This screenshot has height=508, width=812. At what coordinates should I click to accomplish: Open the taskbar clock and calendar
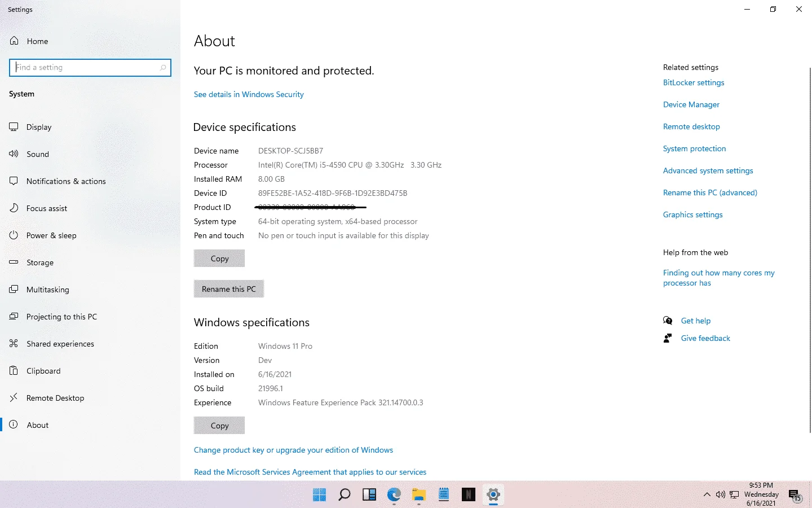(x=761, y=494)
